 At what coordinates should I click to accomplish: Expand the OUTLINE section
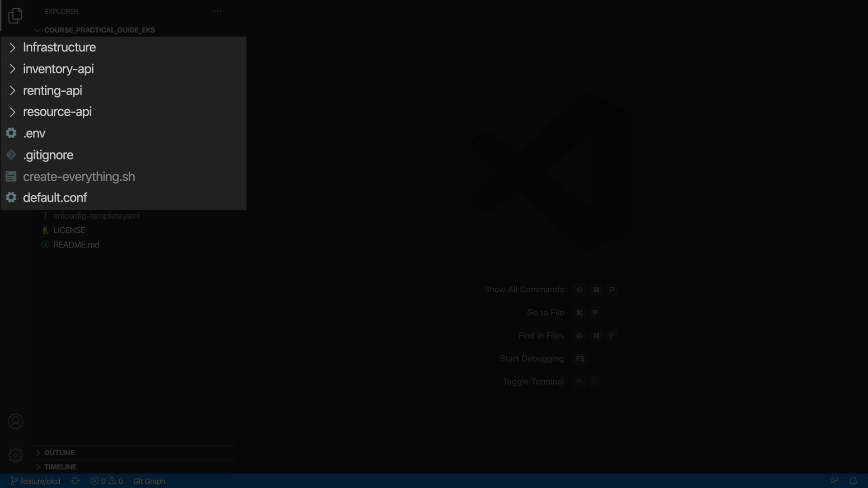(59, 452)
